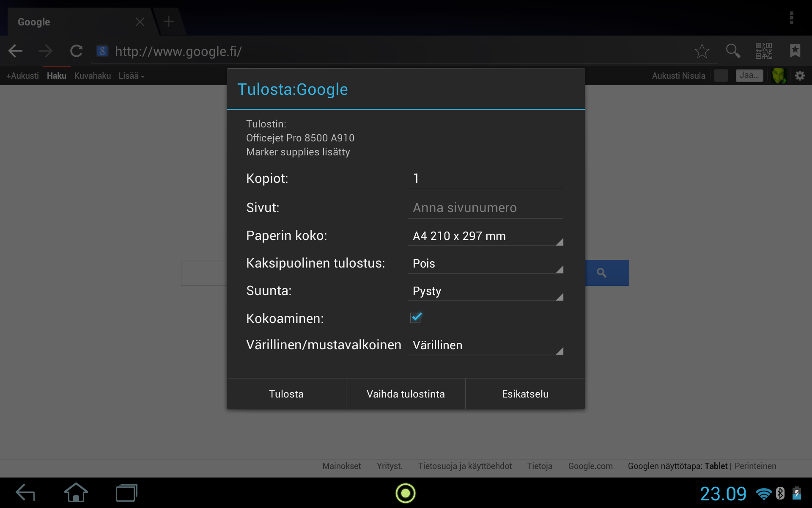Click the blue Google search button
Screen dimensions: 812x508
click(x=607, y=273)
